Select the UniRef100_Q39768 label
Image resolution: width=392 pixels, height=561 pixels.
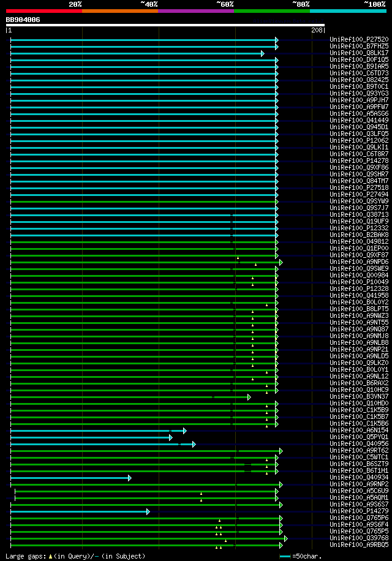click(x=359, y=538)
